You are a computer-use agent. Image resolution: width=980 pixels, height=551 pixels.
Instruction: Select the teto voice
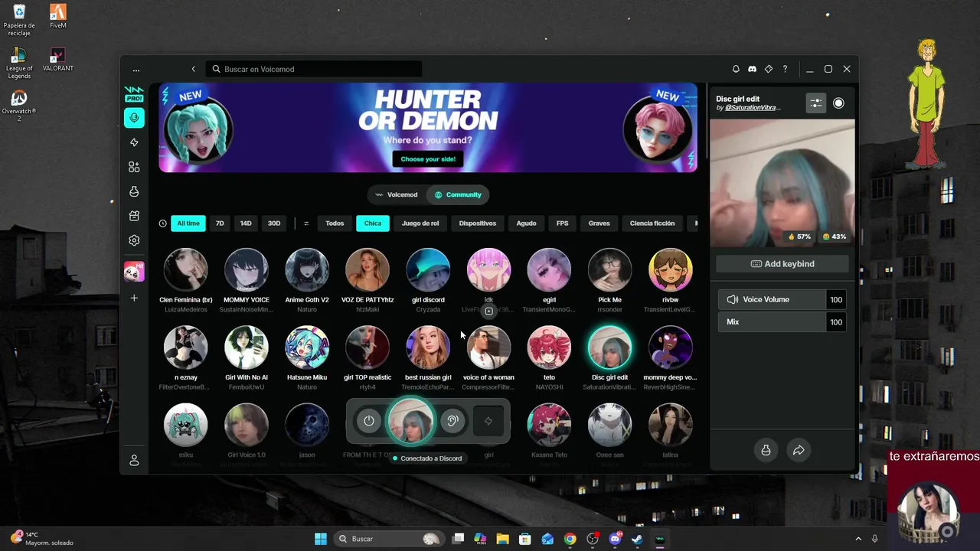549,347
